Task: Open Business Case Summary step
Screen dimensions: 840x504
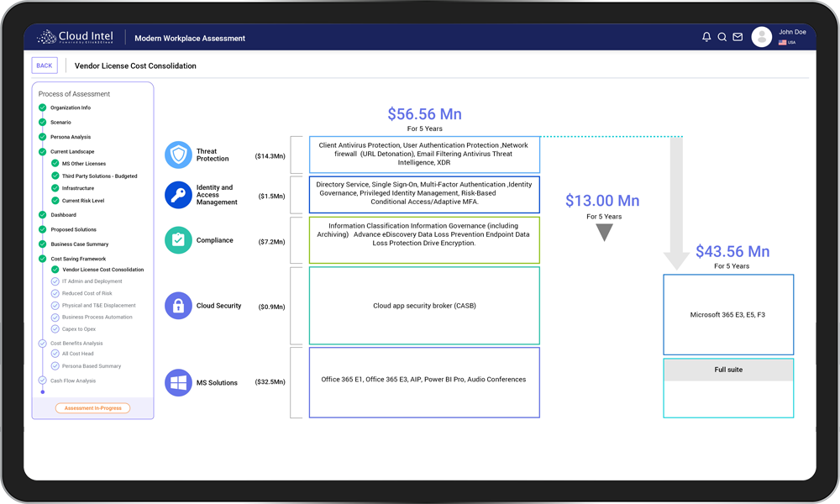Action: pos(79,244)
